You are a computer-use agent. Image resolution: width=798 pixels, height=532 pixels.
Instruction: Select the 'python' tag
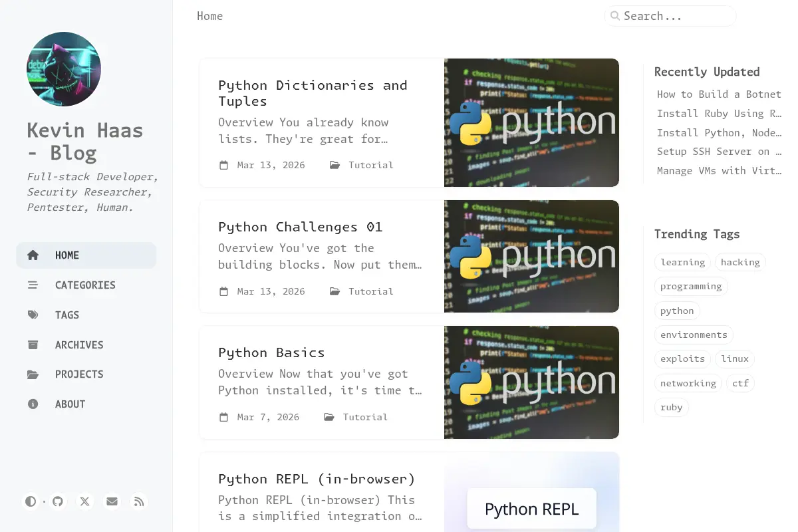coord(677,311)
